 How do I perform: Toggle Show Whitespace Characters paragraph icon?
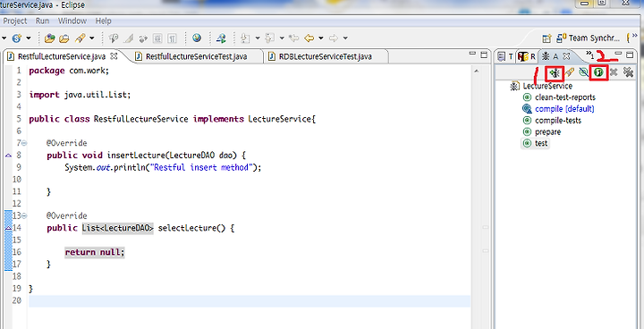point(173,38)
